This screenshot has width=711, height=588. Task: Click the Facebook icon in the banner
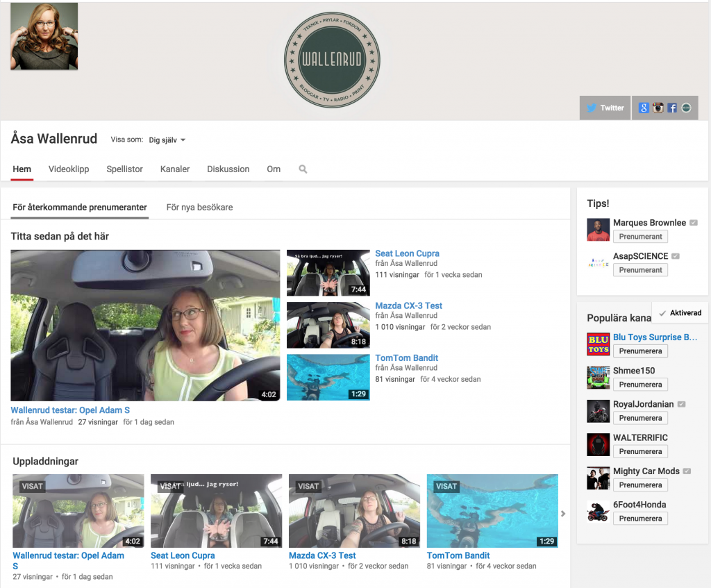click(672, 108)
